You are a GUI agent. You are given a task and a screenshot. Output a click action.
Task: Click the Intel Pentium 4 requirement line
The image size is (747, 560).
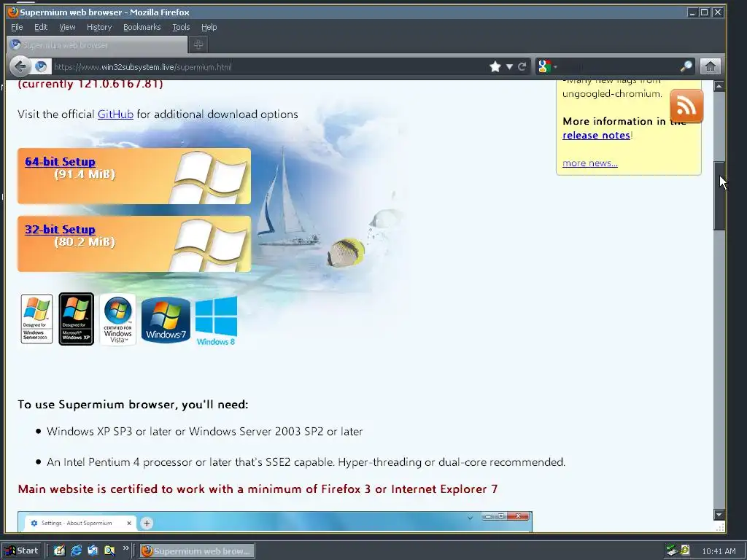point(306,462)
